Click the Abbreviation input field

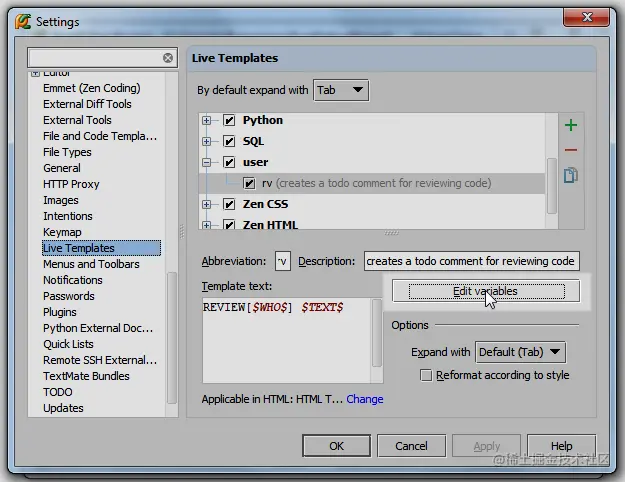pos(283,262)
